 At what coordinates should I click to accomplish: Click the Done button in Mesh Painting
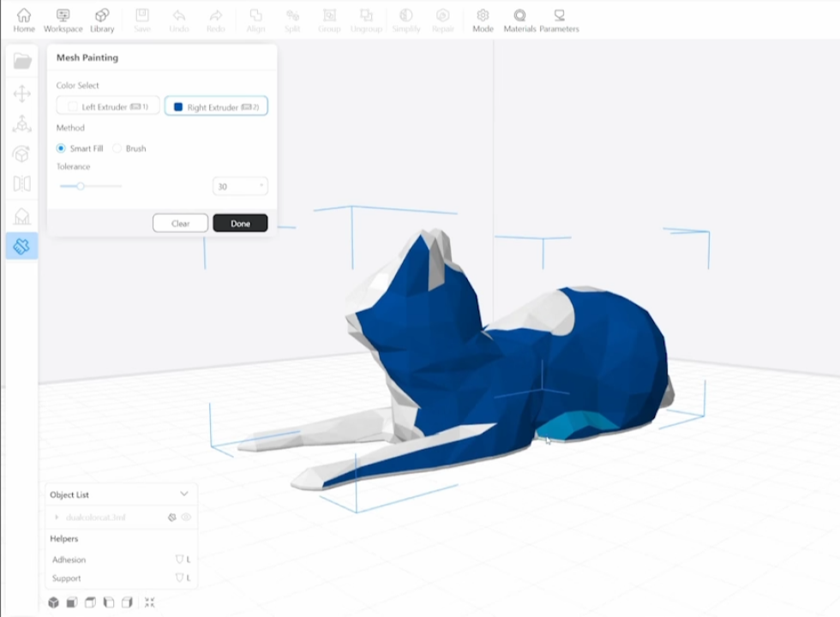240,223
